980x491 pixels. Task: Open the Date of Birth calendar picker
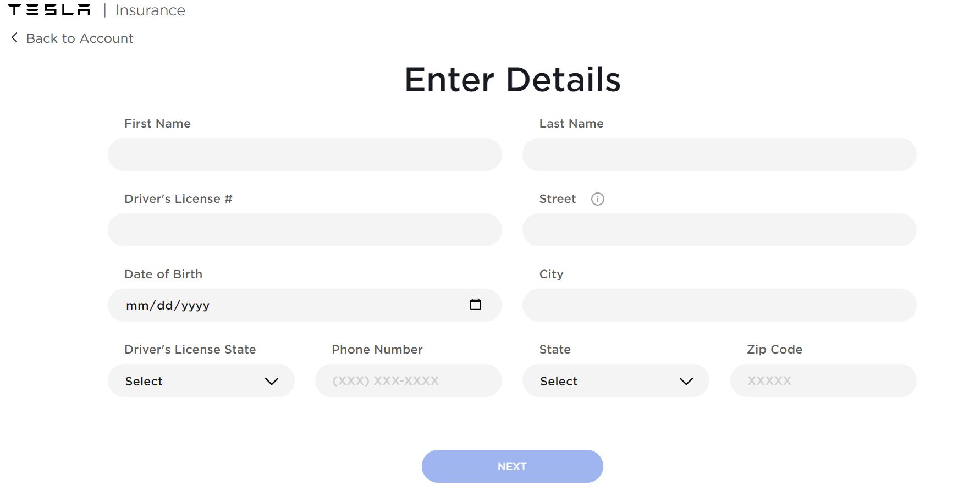(x=476, y=305)
